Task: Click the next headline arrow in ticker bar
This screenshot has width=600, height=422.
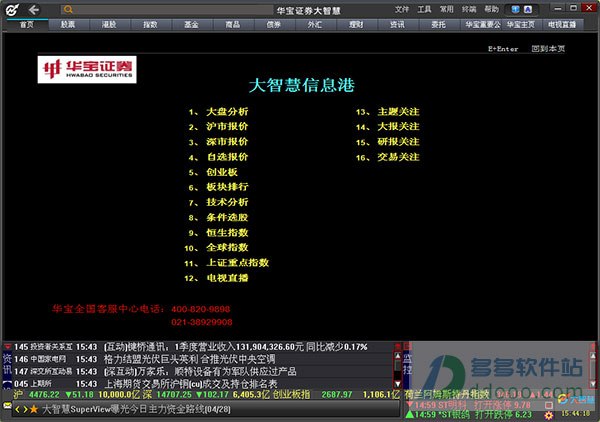Action: pyautogui.click(x=25, y=409)
